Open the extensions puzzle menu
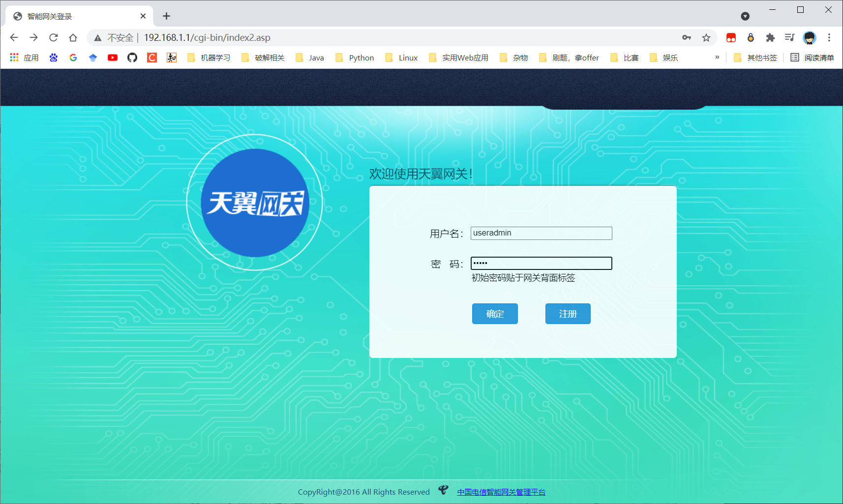 pyautogui.click(x=770, y=37)
